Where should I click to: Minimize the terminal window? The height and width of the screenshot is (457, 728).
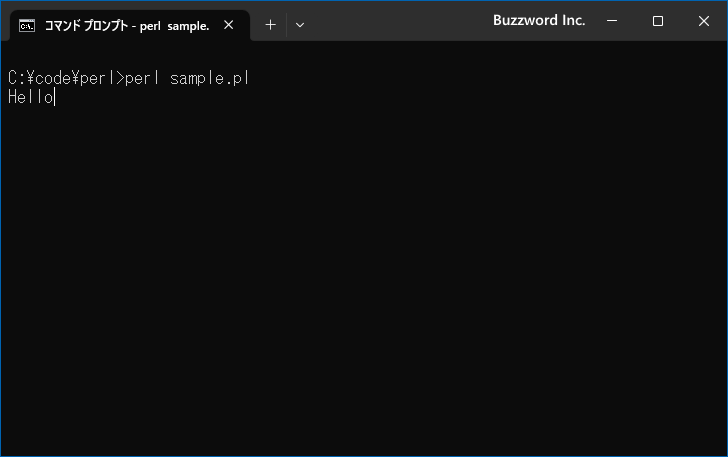pos(612,20)
